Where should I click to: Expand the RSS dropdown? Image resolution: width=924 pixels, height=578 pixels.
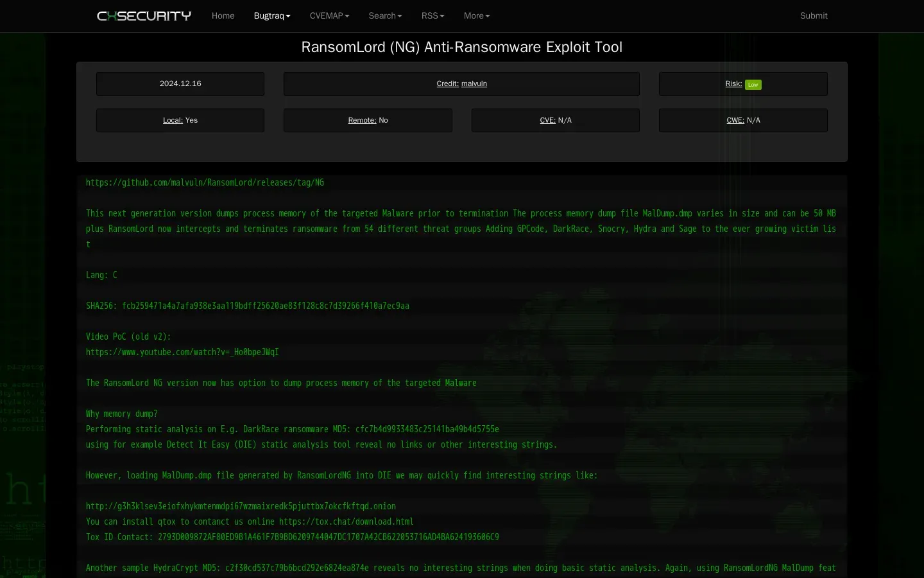pyautogui.click(x=432, y=16)
